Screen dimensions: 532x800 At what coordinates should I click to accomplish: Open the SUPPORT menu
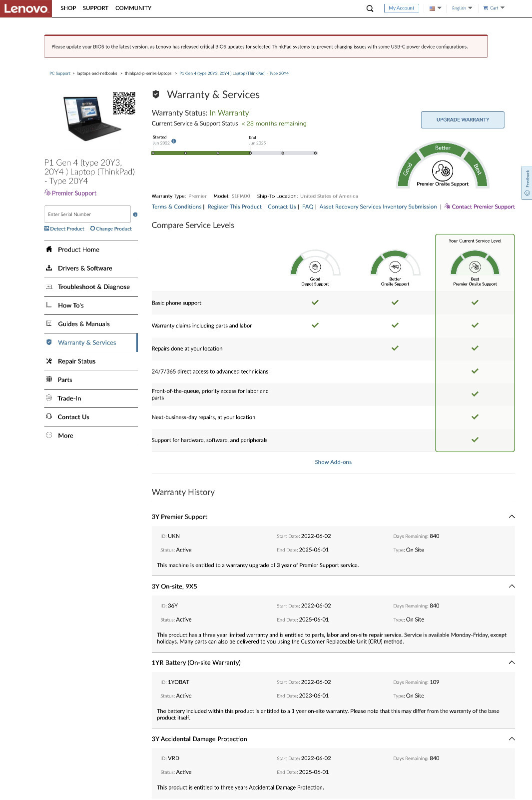(x=95, y=8)
